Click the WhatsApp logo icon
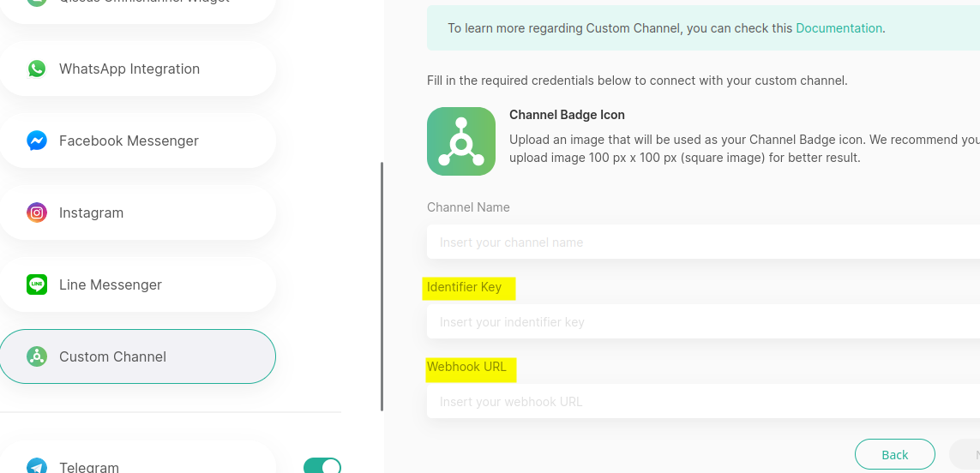This screenshot has width=980, height=473. coord(37,69)
